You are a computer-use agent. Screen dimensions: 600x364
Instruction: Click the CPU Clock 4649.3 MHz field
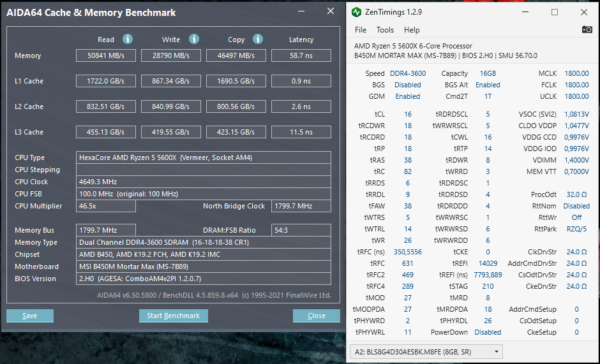(204, 182)
